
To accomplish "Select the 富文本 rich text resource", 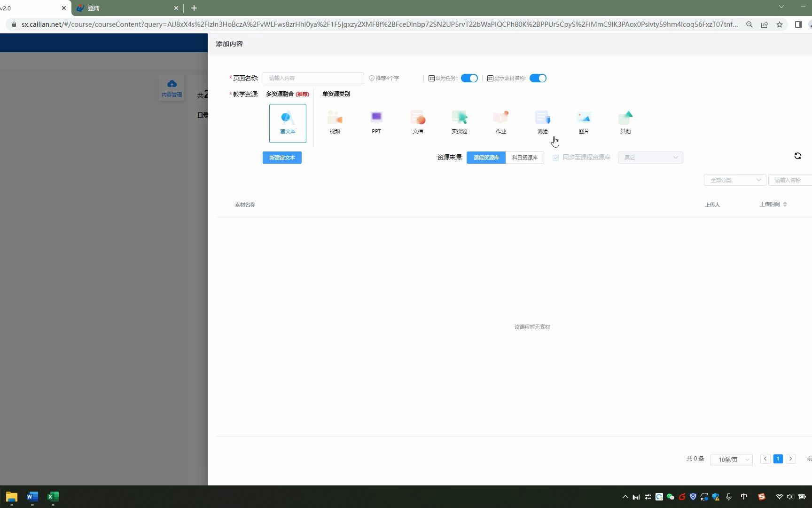I will pos(288,123).
